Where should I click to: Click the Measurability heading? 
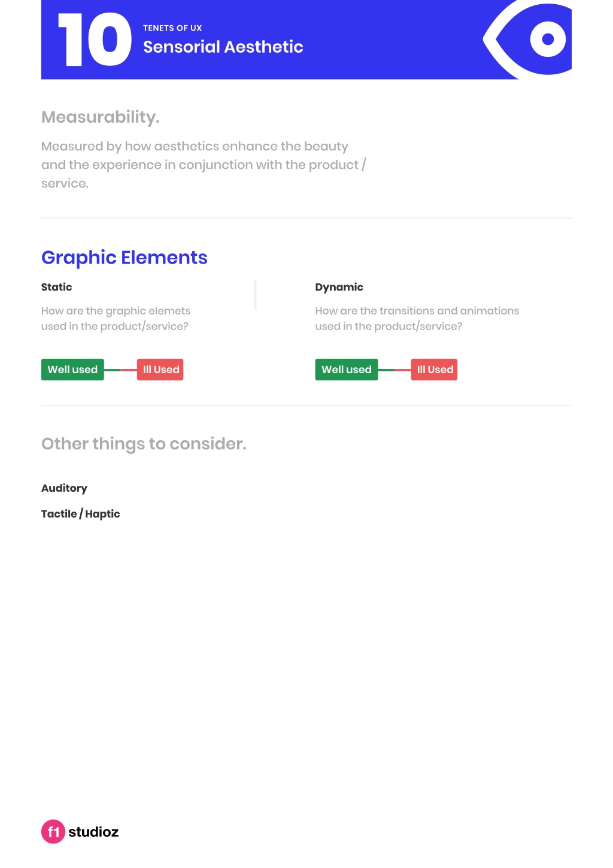101,117
